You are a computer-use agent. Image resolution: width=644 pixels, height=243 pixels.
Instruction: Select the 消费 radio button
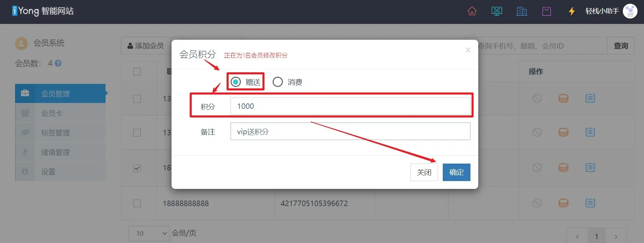[x=278, y=82]
